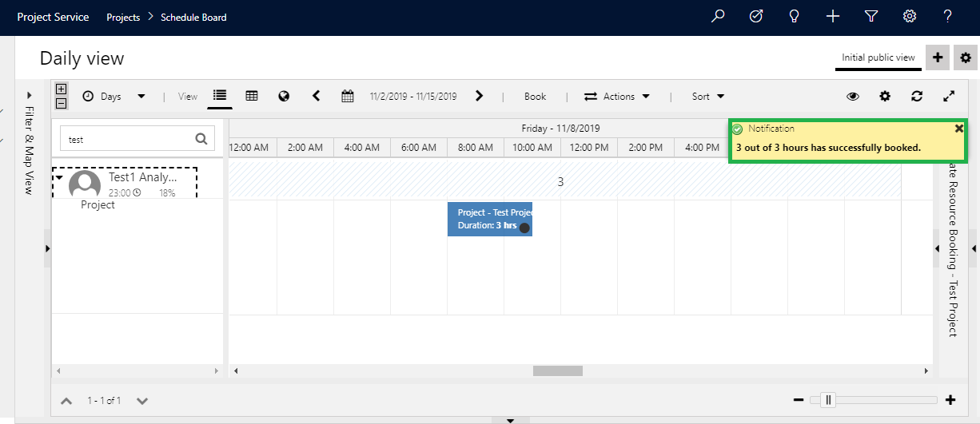Refresh the schedule board

[x=917, y=96]
